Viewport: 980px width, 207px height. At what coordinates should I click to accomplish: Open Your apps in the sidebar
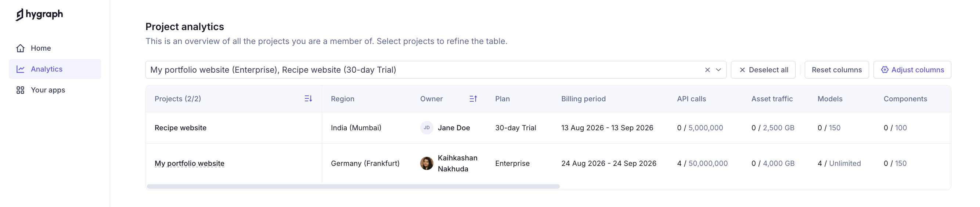(55, 90)
